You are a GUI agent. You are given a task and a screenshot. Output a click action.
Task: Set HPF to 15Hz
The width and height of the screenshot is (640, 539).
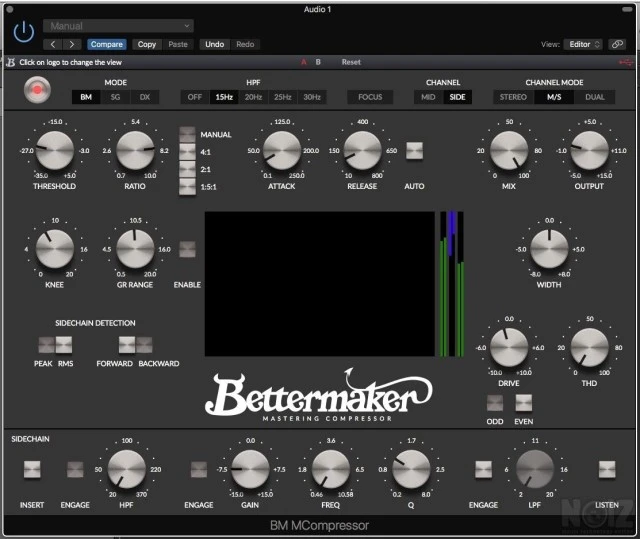coord(224,97)
